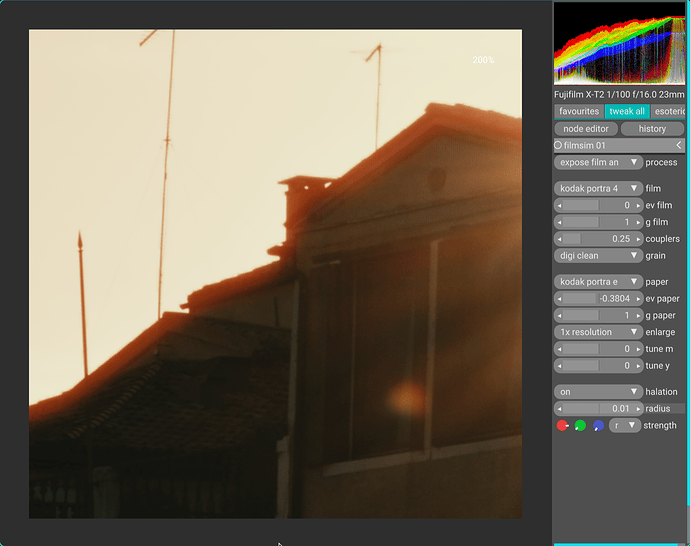Viewport: 690px width, 546px height.
Task: Click the blue strength knob
Action: (598, 425)
